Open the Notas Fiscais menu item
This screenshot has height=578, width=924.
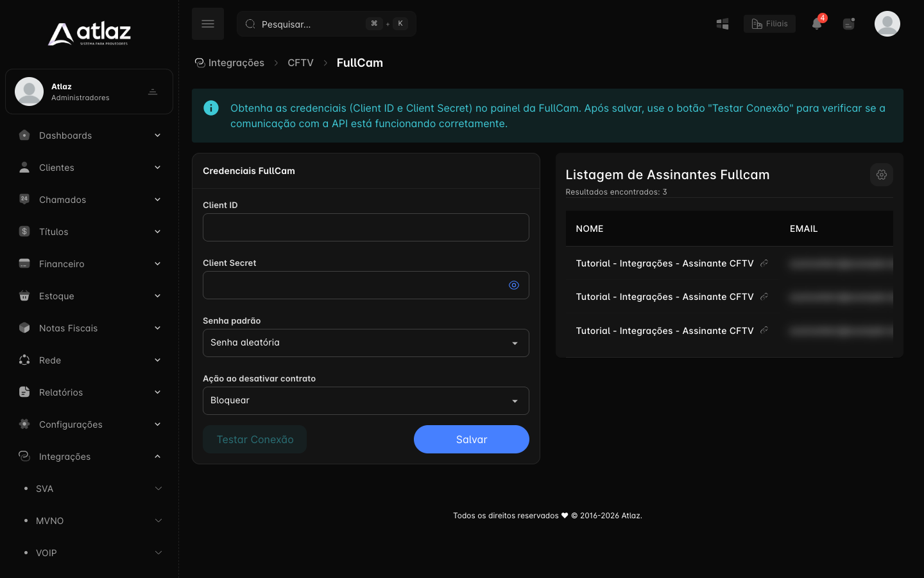(89, 328)
